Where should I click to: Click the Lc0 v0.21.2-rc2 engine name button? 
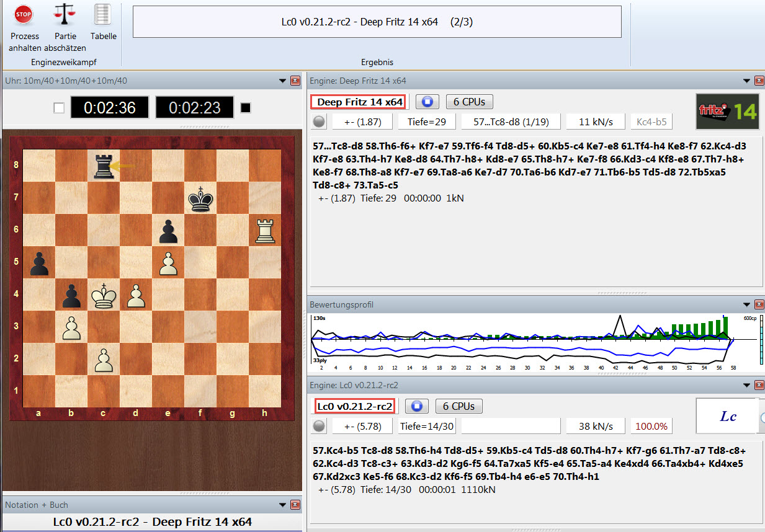(x=354, y=406)
